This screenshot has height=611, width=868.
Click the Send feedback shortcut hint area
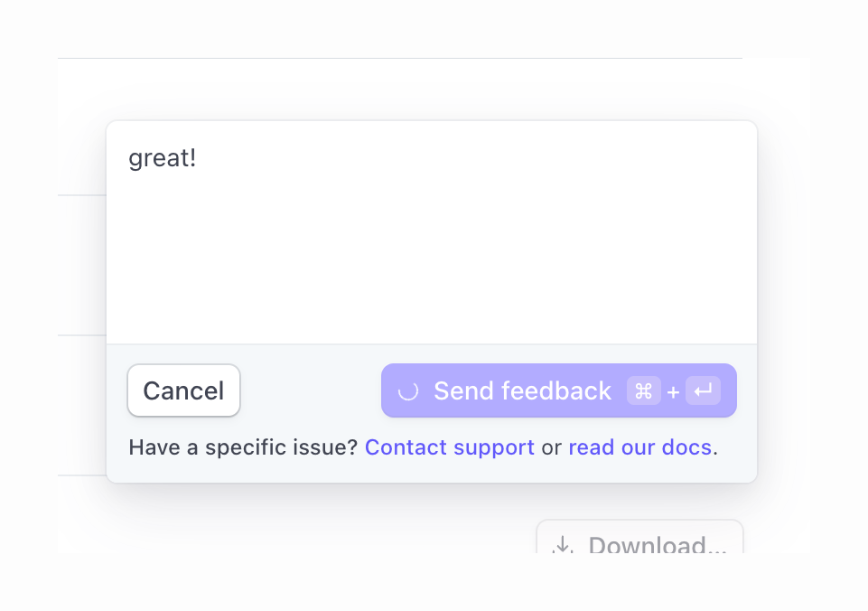click(672, 391)
